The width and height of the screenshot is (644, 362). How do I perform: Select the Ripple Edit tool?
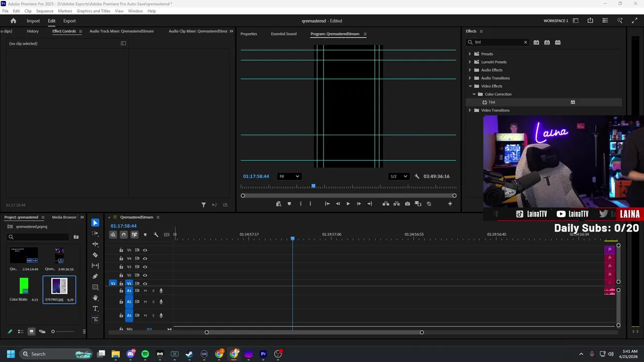[95, 244]
